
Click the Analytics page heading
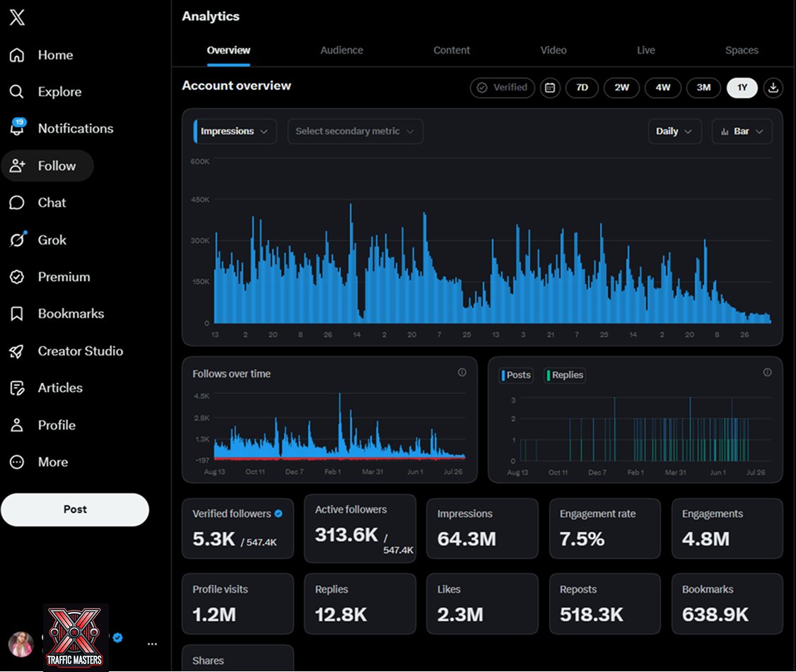(x=211, y=16)
